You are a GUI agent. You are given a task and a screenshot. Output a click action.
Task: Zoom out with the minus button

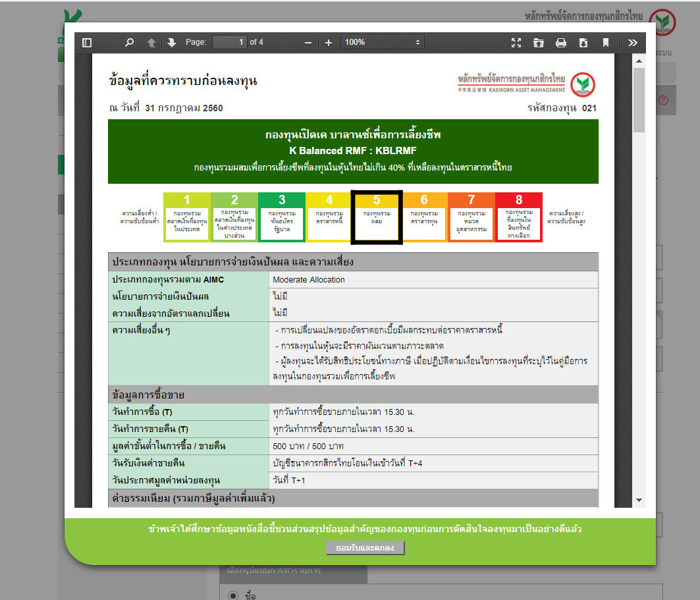(x=308, y=42)
